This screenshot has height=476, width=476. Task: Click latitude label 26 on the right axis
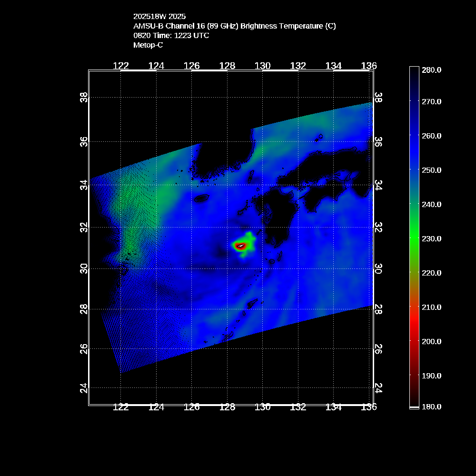tap(378, 349)
